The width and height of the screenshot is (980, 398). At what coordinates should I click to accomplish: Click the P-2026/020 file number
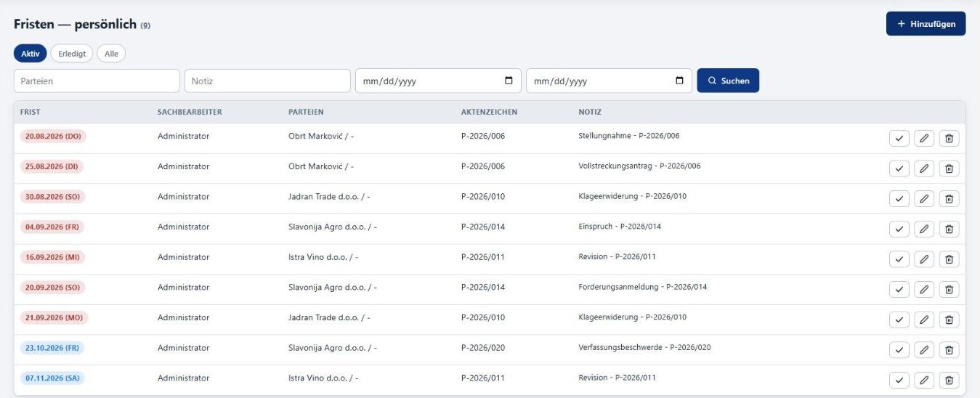[483, 348]
